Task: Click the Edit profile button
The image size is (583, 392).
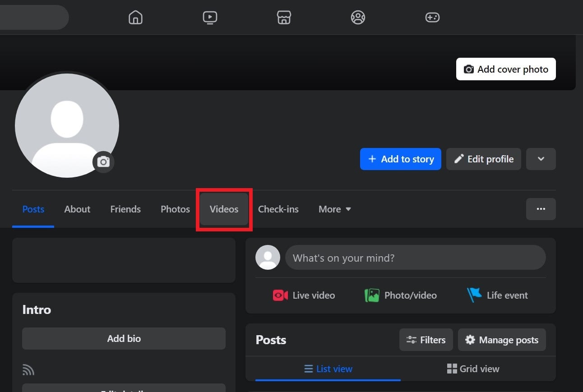Action: pyautogui.click(x=483, y=159)
